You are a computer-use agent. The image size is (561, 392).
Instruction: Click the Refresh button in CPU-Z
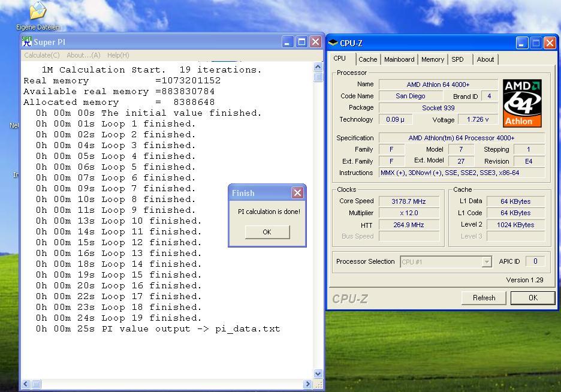484,297
